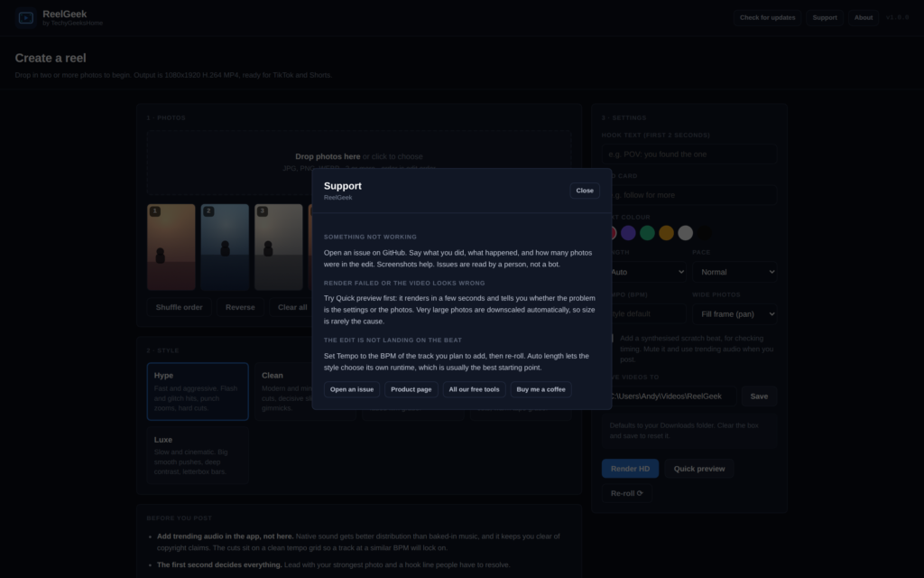The width and height of the screenshot is (924, 578).
Task: Select photo thumbnail numbered 1
Action: (171, 247)
